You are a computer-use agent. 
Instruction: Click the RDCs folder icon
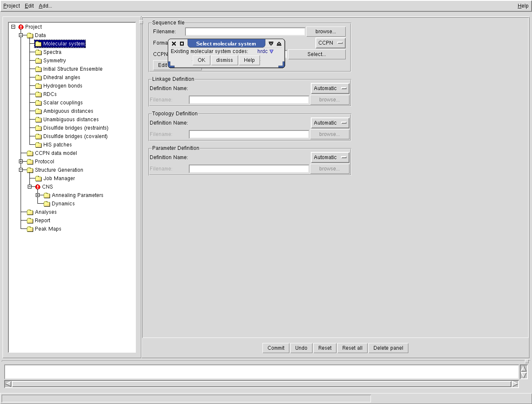click(38, 94)
